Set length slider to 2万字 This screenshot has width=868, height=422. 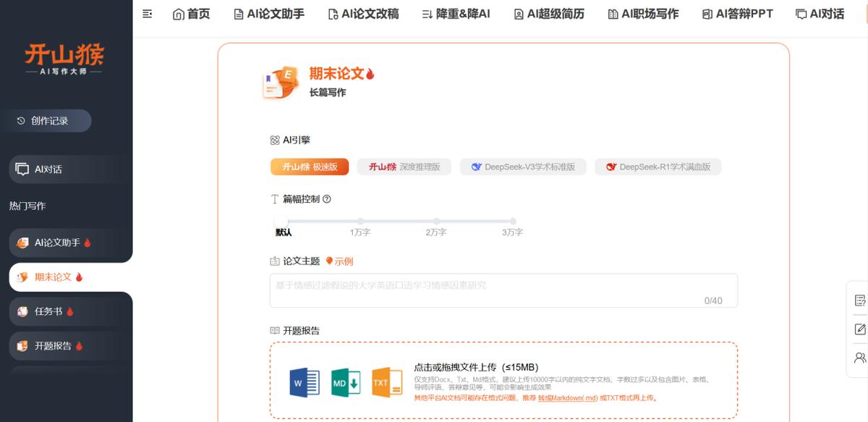(437, 222)
